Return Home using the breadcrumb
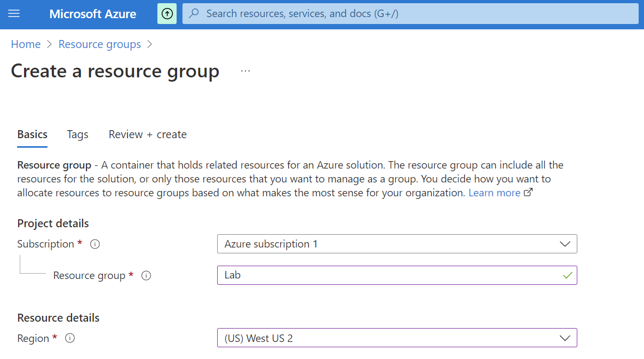The image size is (644, 359). (x=26, y=44)
